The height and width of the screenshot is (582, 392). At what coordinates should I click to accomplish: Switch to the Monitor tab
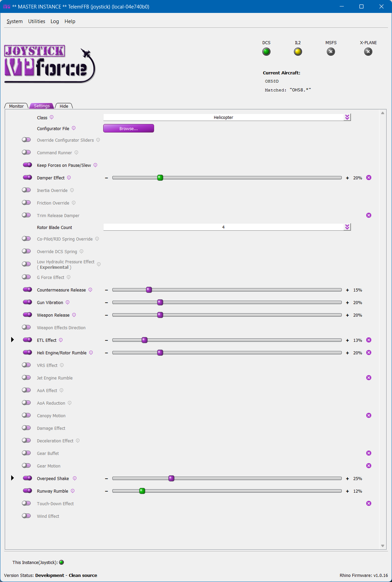pos(16,106)
